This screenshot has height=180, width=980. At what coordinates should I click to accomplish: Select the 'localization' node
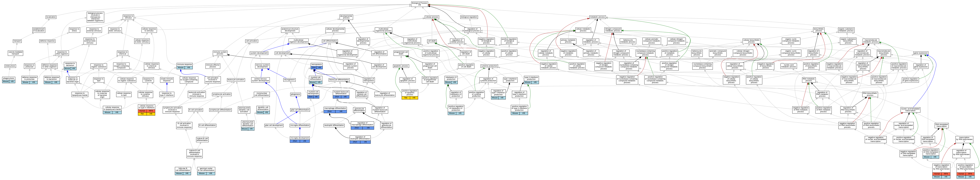point(51,17)
